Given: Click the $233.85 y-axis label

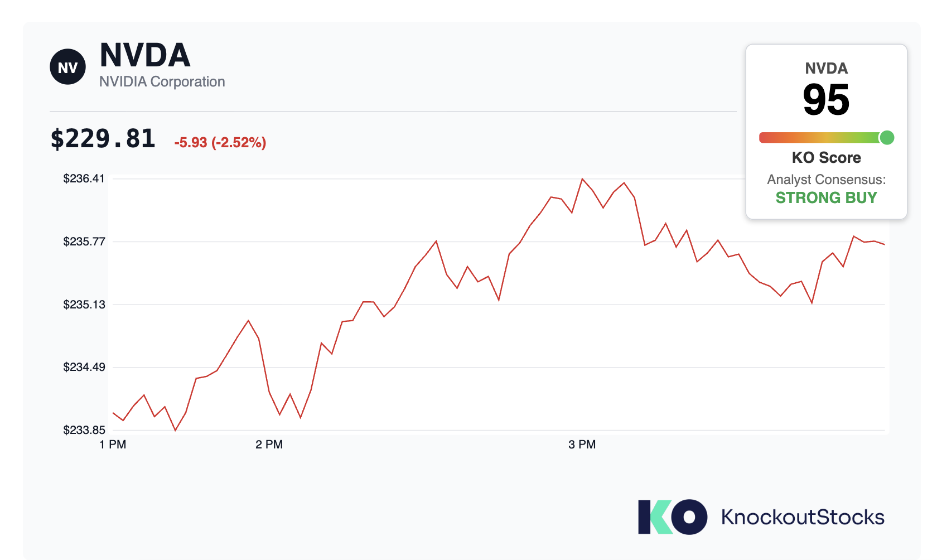Looking at the screenshot, I should click(x=84, y=430).
